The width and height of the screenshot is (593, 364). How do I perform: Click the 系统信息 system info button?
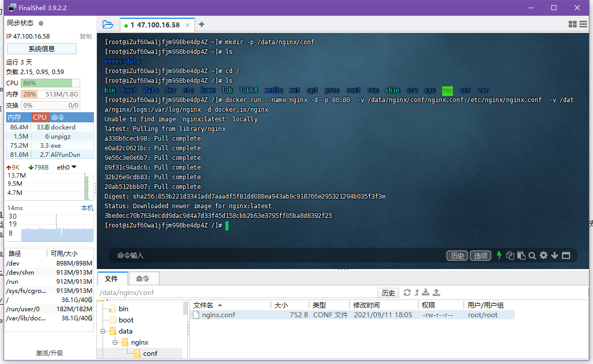click(42, 49)
